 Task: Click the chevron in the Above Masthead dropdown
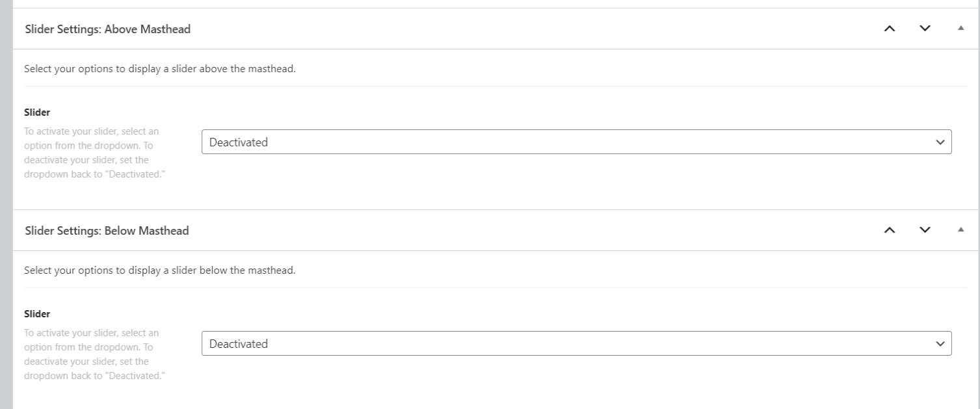coord(939,142)
